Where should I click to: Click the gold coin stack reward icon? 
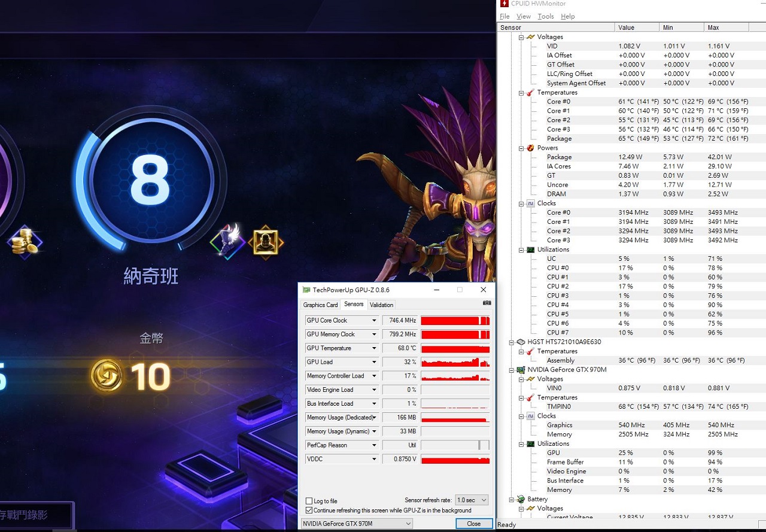point(25,242)
